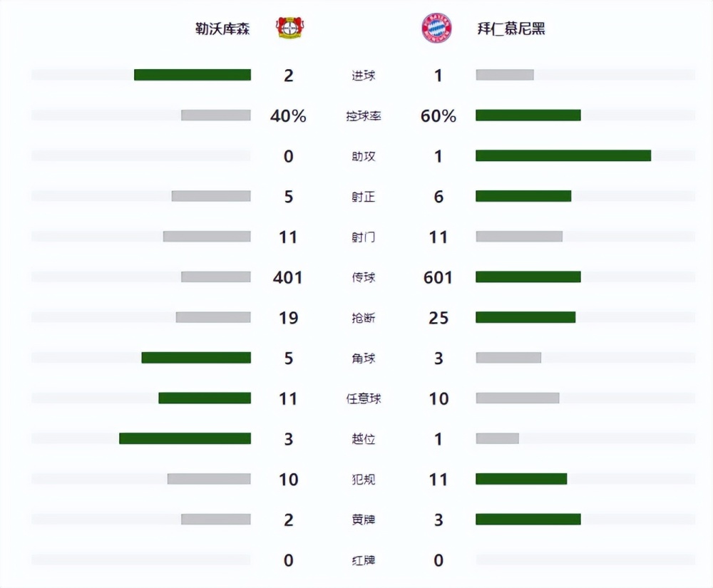Click Bayern's green 60% possession bar
Image resolution: width=713 pixels, height=588 pixels.
(528, 115)
